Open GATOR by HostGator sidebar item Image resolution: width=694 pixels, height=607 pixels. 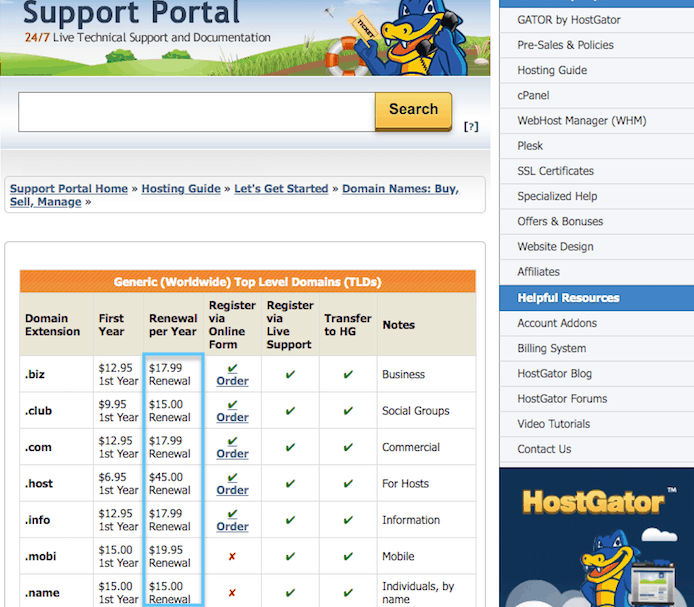click(597, 20)
